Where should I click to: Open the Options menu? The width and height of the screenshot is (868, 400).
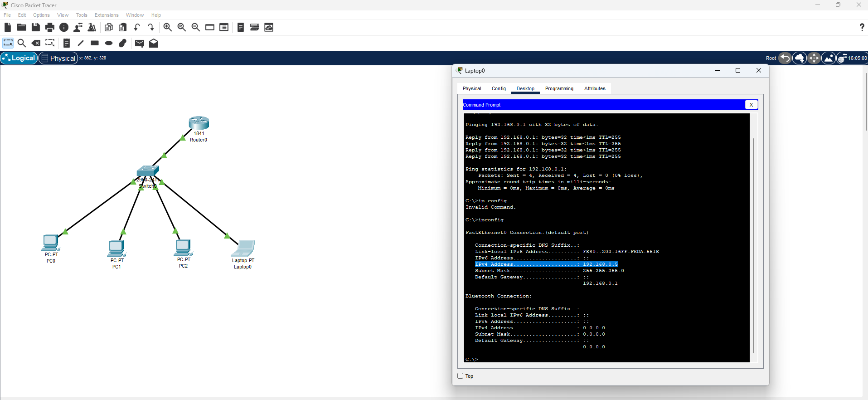[41, 15]
